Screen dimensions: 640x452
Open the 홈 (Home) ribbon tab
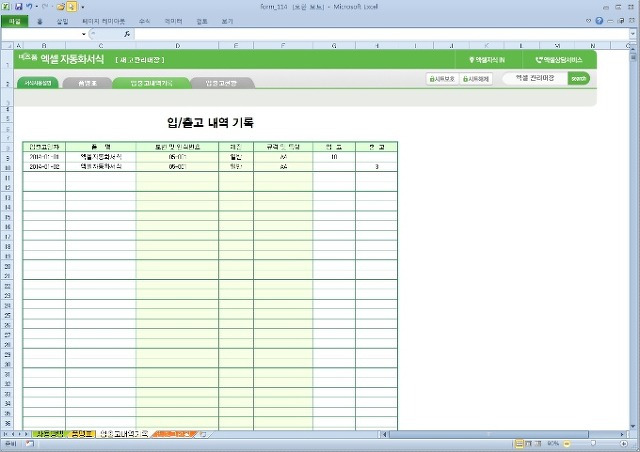(40, 21)
